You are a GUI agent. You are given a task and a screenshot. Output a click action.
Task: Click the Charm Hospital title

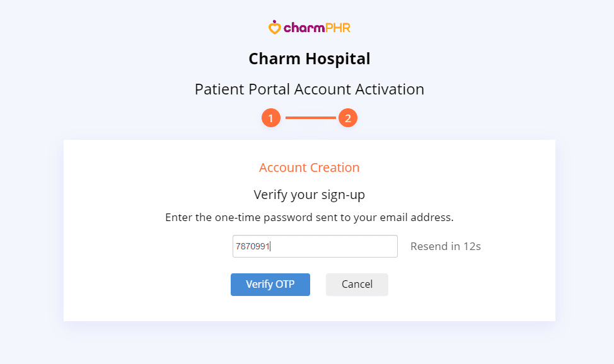point(309,59)
